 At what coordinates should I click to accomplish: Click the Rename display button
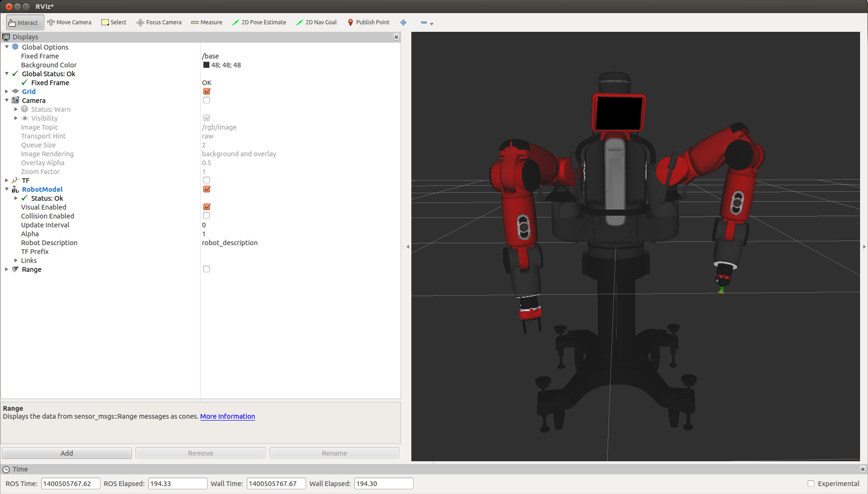coord(335,453)
